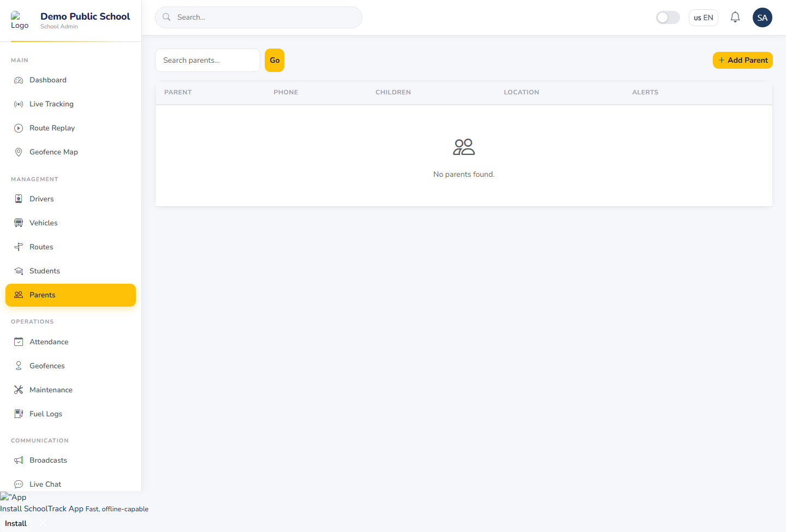Click the Go search button

click(275, 60)
